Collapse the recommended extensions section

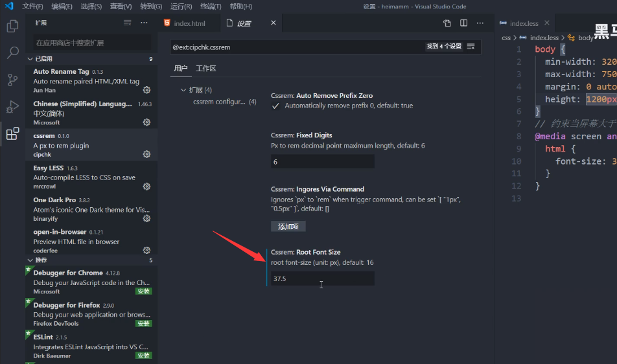coord(30,260)
